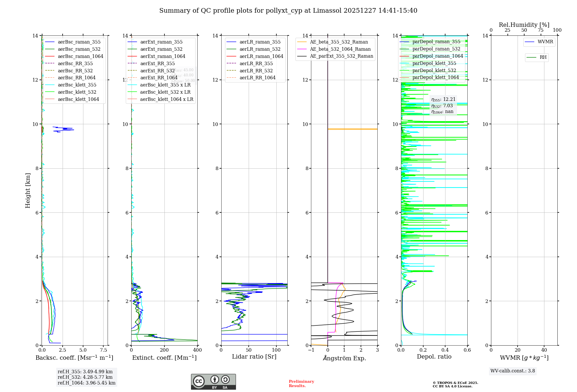Click the WVMR legend box
Viewport: 577px width, 392px height.
pyautogui.click(x=539, y=42)
